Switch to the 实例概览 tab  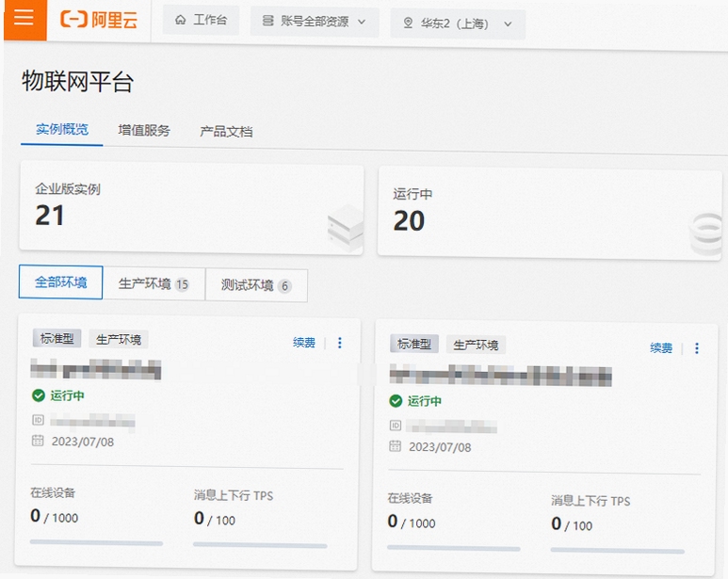pos(62,129)
